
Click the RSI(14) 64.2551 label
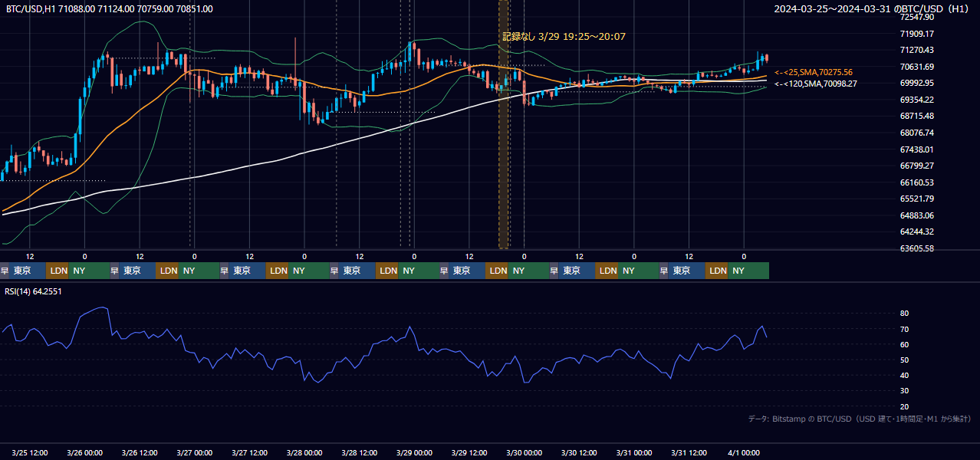coord(35,291)
